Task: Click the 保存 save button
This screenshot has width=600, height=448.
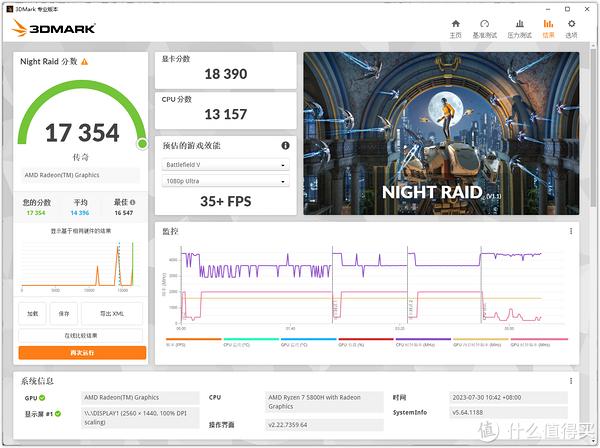Action: tap(64, 313)
